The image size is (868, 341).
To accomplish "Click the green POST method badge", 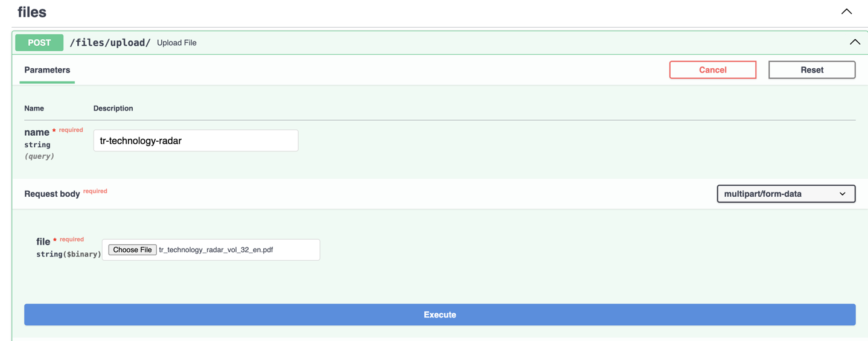I will 39,43.
